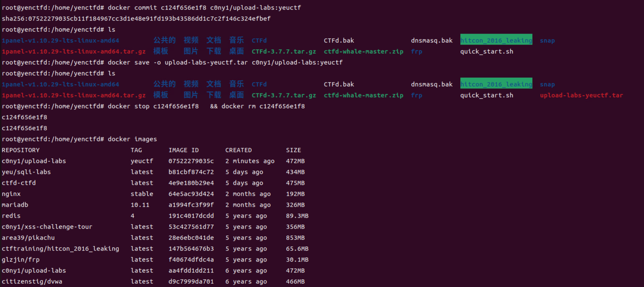Click the citizenstig/dvwa repository entry
This screenshot has width=644, height=287.
[x=32, y=282]
